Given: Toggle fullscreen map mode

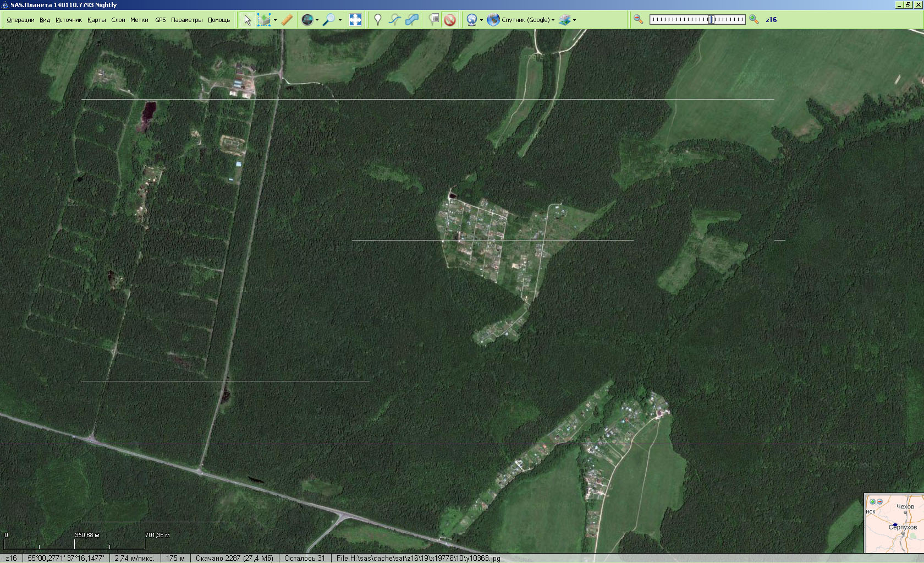Looking at the screenshot, I should [x=355, y=20].
